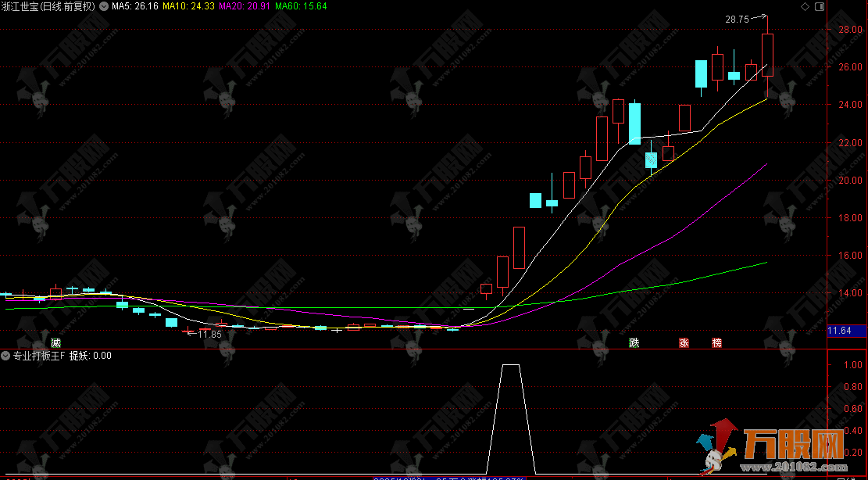Click the 涨 marker icon below the chart
The image size is (868, 480).
pos(684,342)
